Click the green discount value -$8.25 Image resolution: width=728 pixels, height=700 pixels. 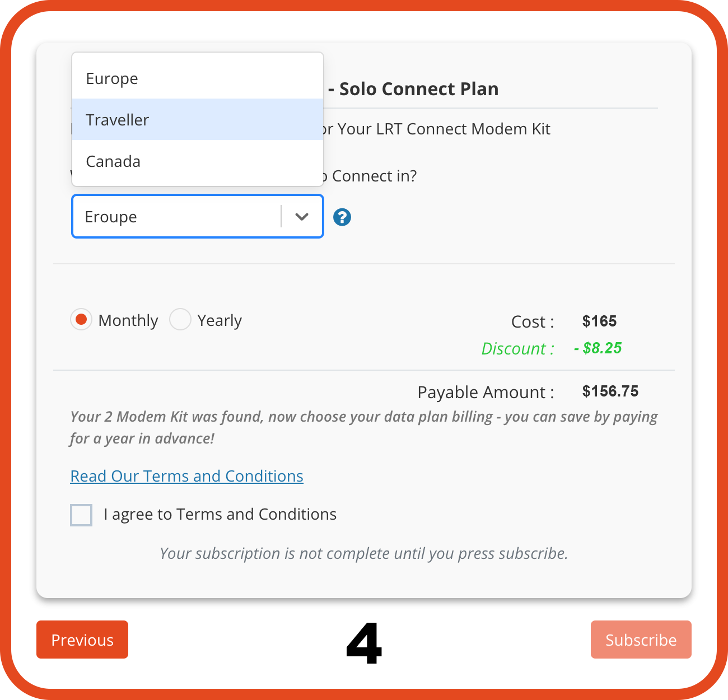click(x=598, y=348)
